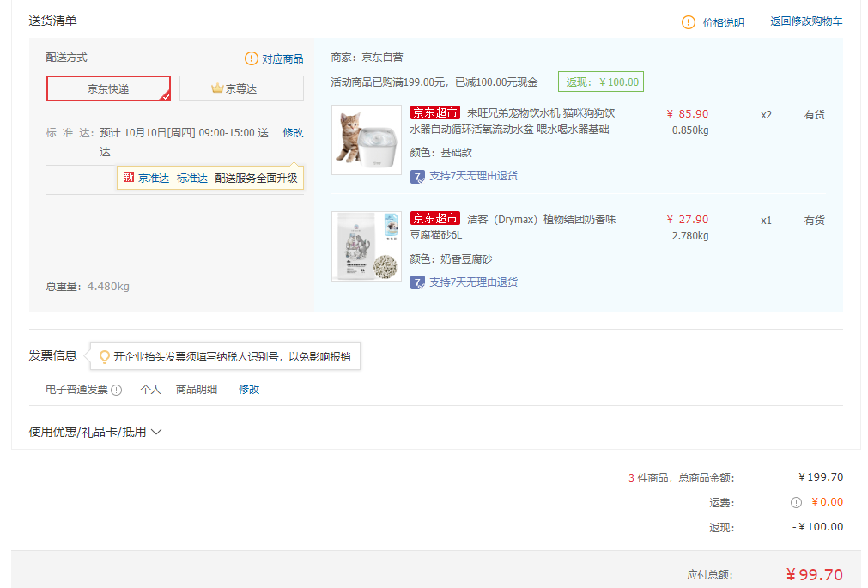This screenshot has height=588, width=868.
Task: Click the quantity x1 for 豆腐猫砂
Action: pos(766,221)
